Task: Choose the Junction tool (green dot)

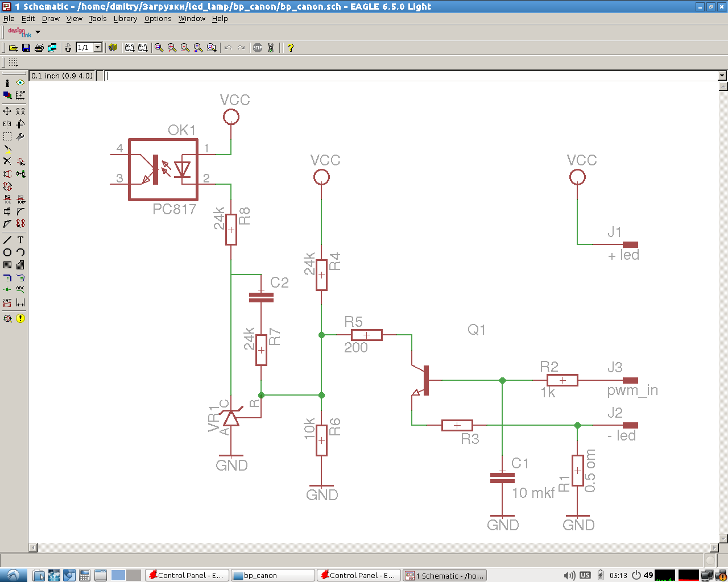Action: coord(7,290)
